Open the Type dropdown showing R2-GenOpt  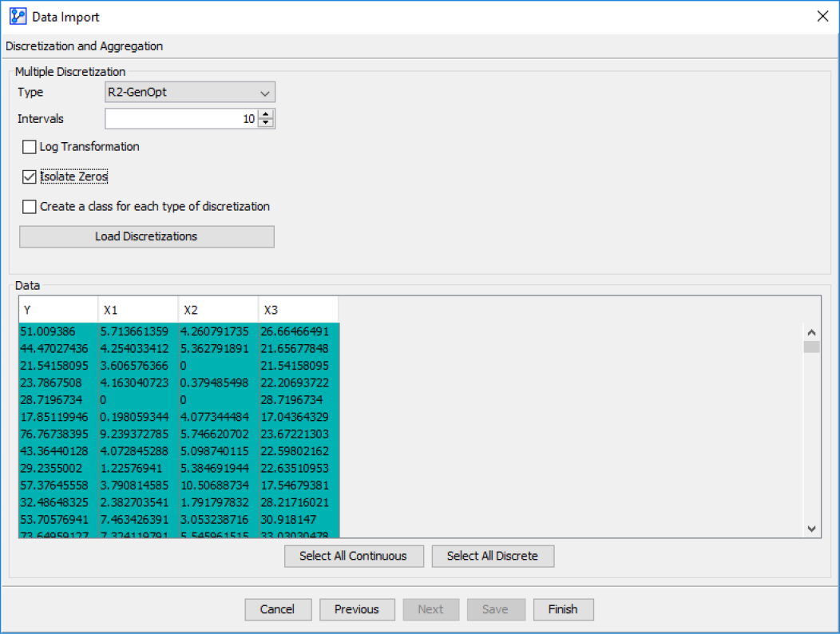tap(190, 93)
